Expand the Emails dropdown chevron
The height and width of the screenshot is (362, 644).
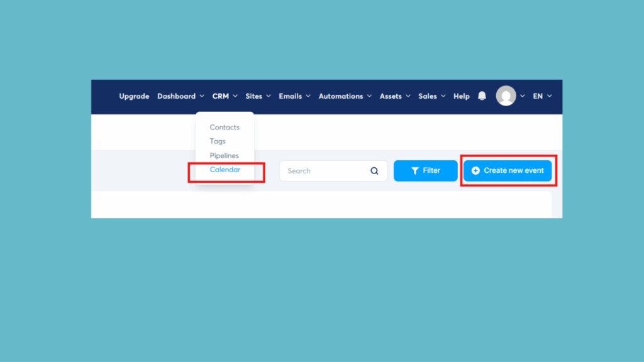point(308,96)
